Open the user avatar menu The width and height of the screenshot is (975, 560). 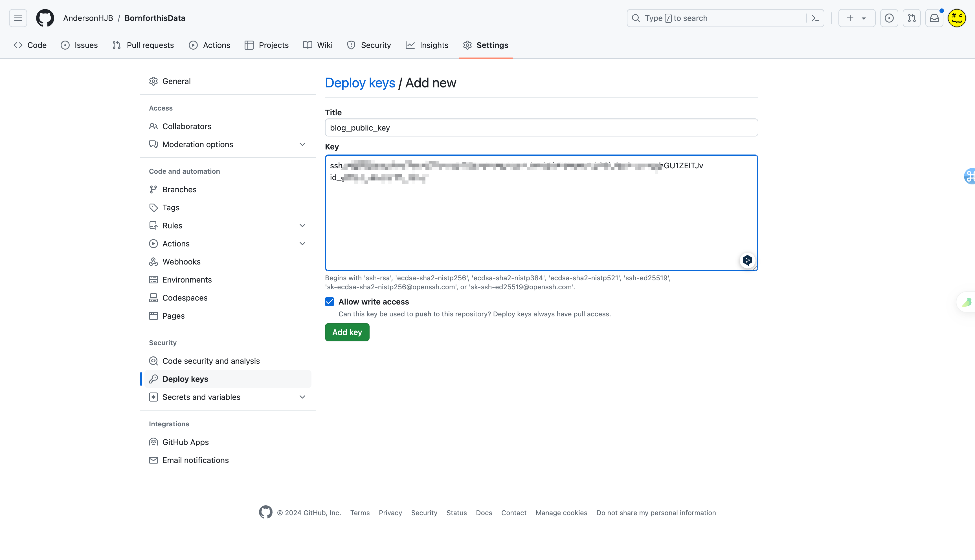click(x=957, y=18)
